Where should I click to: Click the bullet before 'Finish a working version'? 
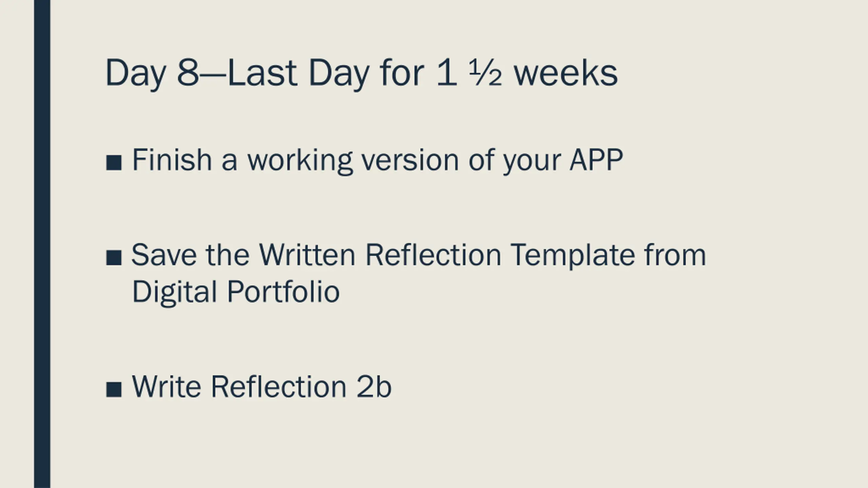click(x=114, y=163)
